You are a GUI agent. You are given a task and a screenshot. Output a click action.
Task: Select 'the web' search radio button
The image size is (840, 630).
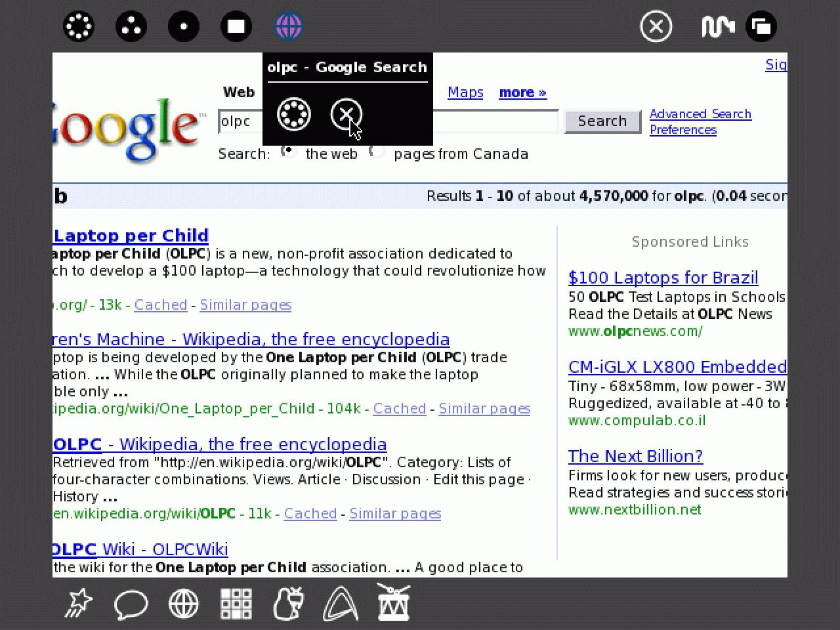288,152
